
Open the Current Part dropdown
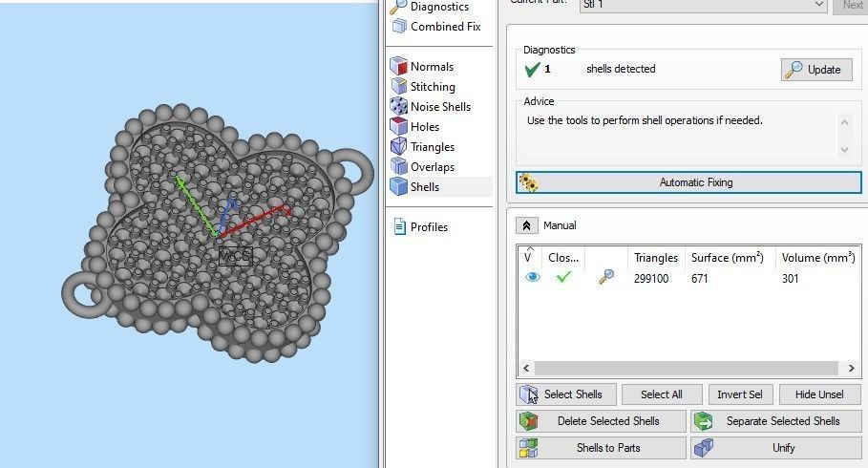coord(703,5)
